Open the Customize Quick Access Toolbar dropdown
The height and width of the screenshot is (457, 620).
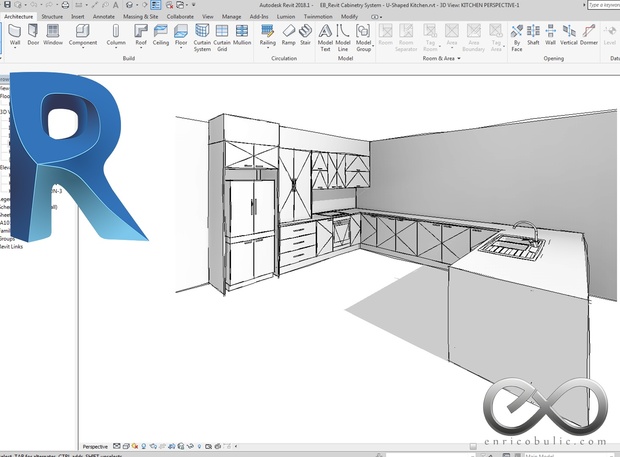coord(193,5)
